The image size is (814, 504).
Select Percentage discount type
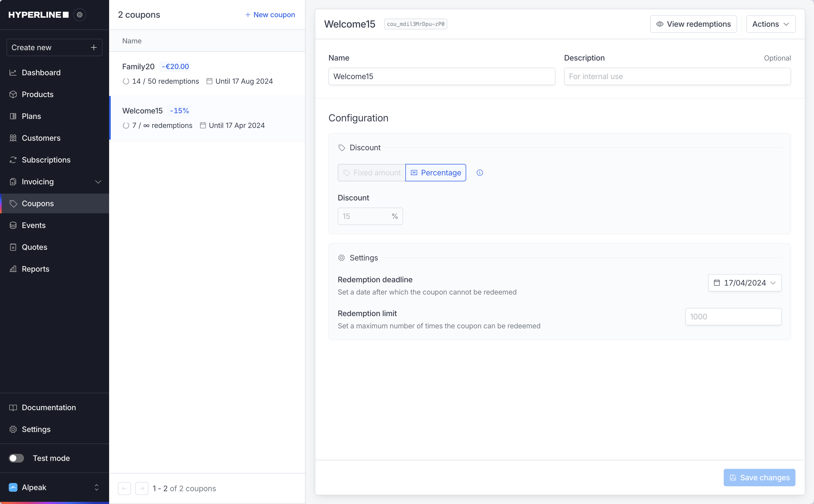tap(435, 173)
